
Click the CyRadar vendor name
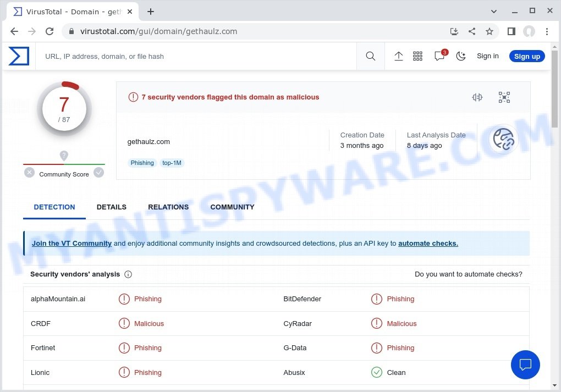point(298,324)
